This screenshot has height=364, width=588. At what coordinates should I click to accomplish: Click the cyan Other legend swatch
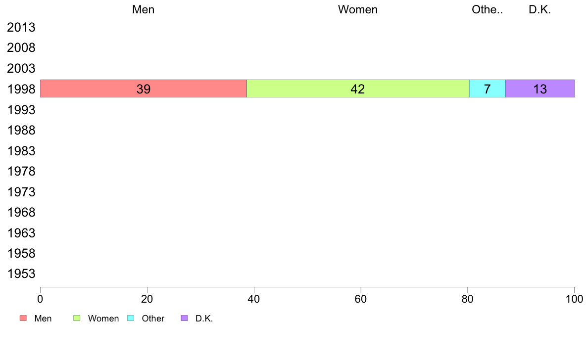131,318
